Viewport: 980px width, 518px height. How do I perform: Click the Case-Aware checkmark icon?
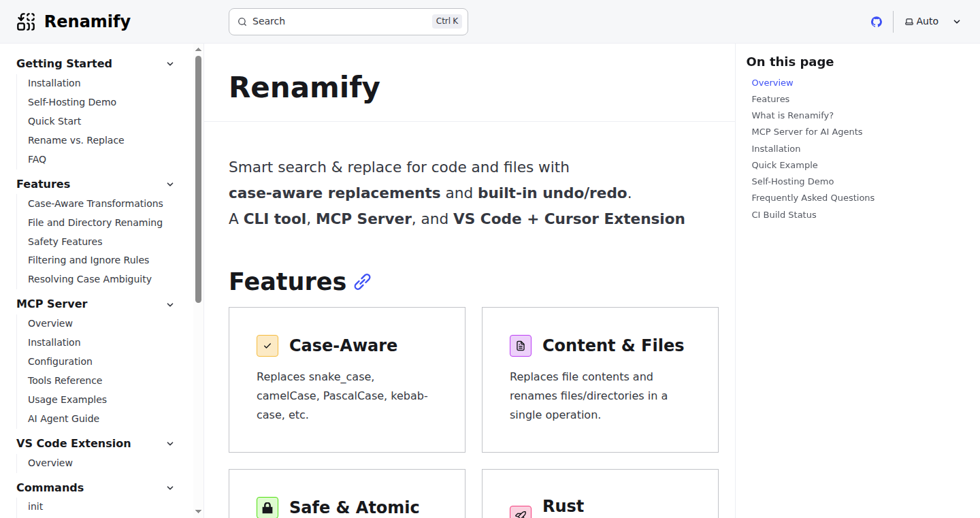coord(267,346)
